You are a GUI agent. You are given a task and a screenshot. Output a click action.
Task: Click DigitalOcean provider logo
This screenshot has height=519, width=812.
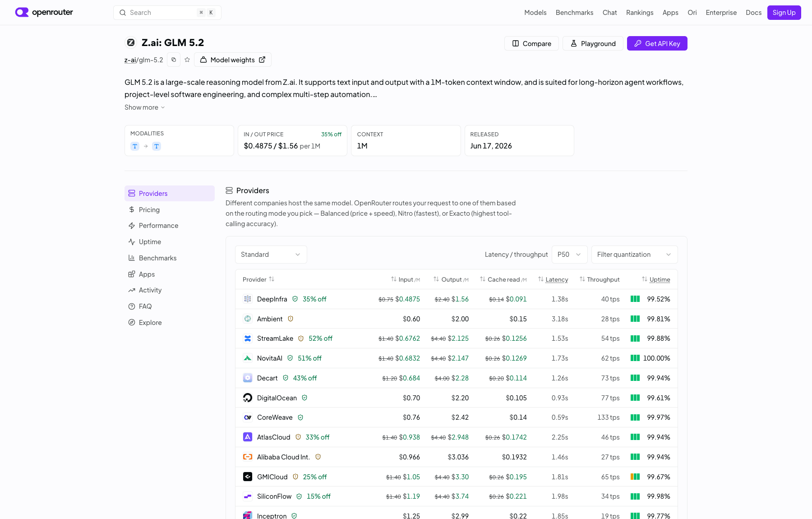pos(248,398)
